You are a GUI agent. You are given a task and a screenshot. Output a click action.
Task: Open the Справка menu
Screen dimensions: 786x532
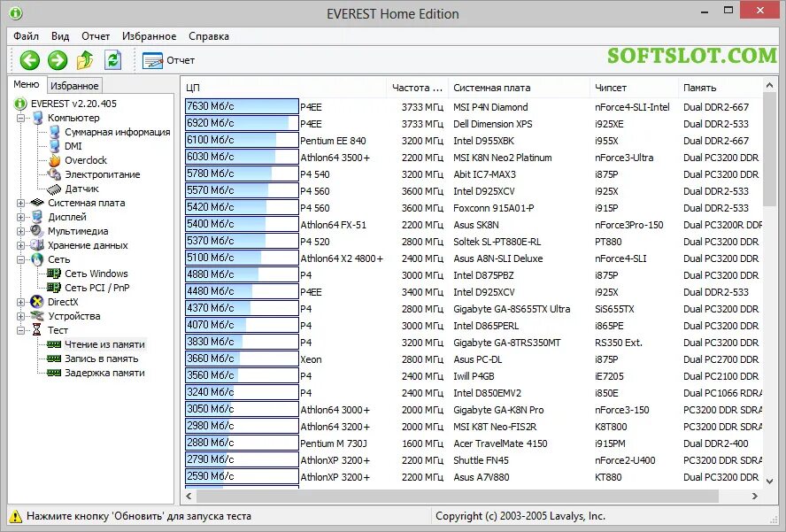[x=209, y=36]
